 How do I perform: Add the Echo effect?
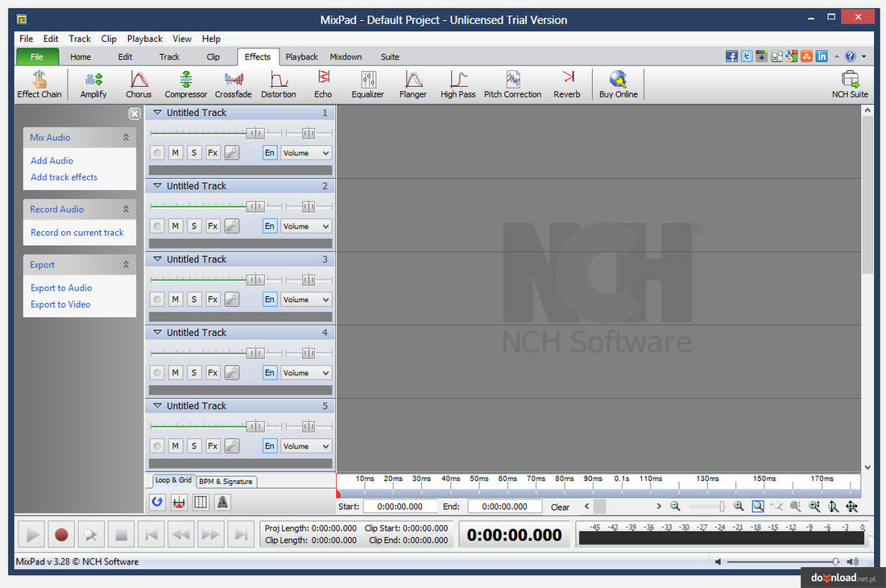point(323,85)
